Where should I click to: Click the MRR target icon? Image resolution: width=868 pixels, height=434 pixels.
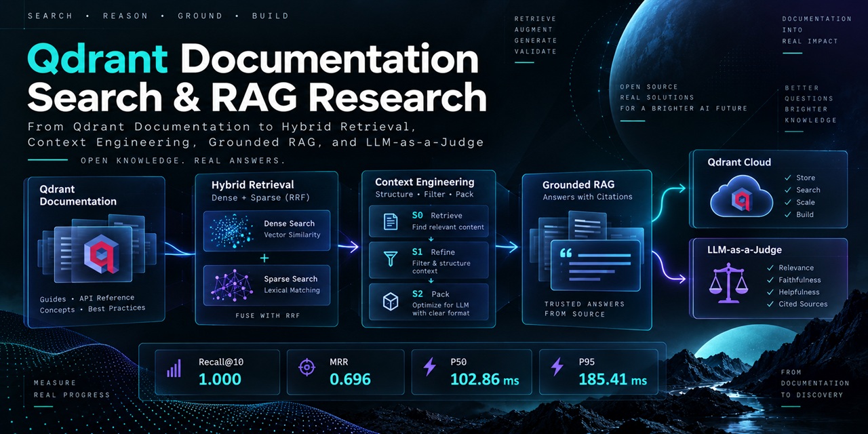click(307, 368)
